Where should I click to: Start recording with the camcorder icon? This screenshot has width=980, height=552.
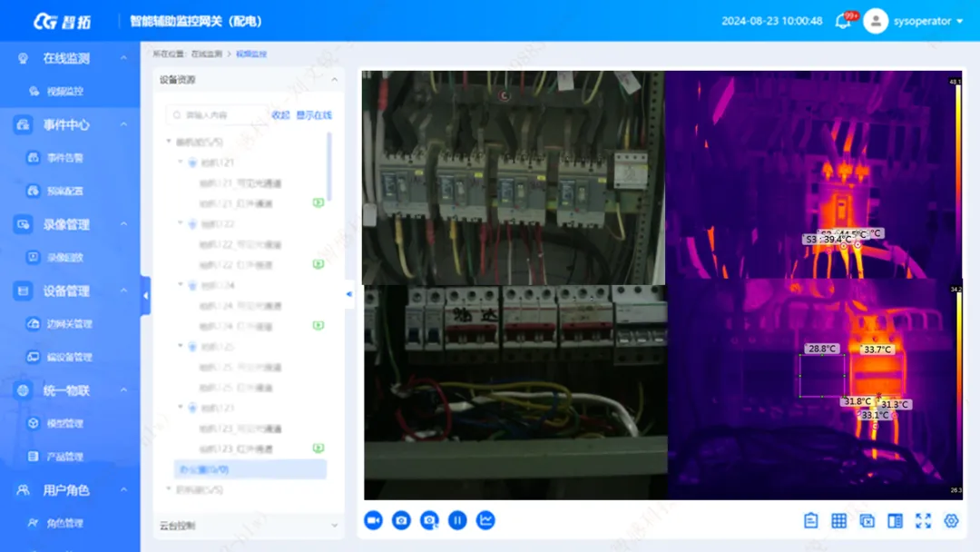[x=373, y=520]
